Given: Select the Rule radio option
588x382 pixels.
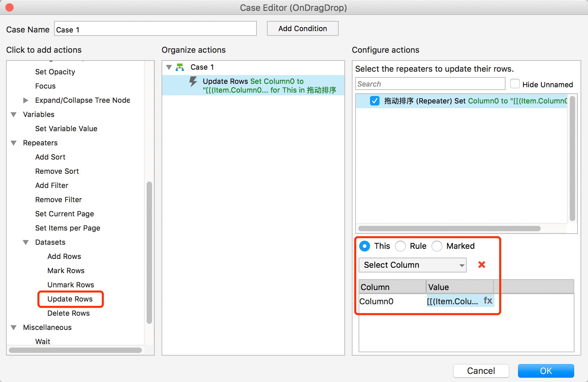Looking at the screenshot, I should (x=400, y=246).
